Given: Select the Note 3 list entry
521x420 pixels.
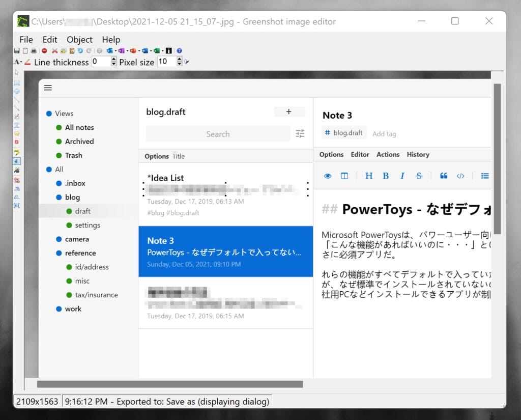Looking at the screenshot, I should [225, 251].
